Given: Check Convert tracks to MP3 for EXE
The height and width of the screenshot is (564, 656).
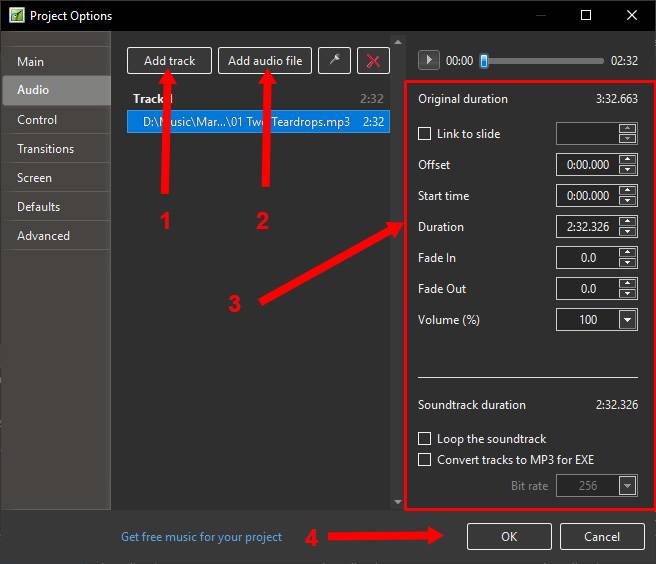Looking at the screenshot, I should click(x=424, y=459).
